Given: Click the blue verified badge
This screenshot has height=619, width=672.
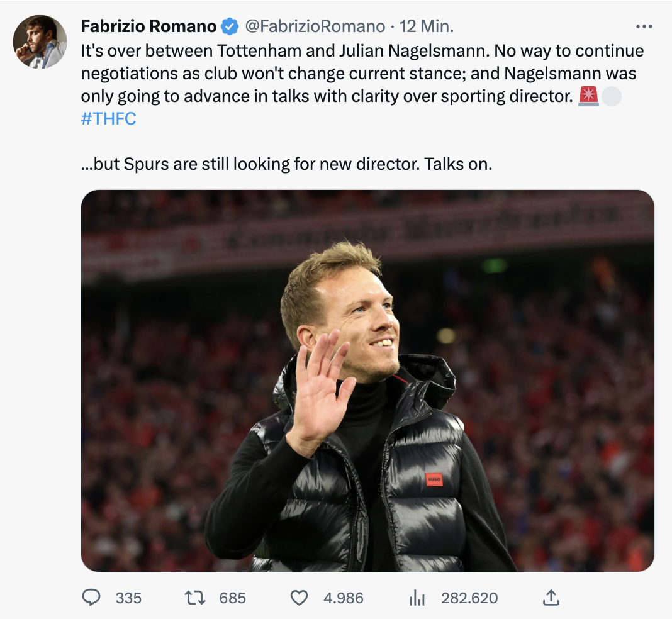Looking at the screenshot, I should coord(229,26).
